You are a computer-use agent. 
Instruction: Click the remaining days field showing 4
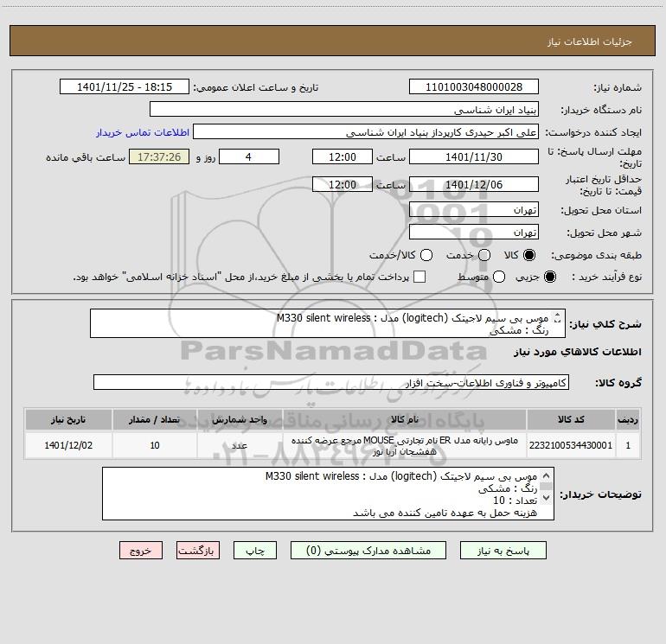coord(249,156)
